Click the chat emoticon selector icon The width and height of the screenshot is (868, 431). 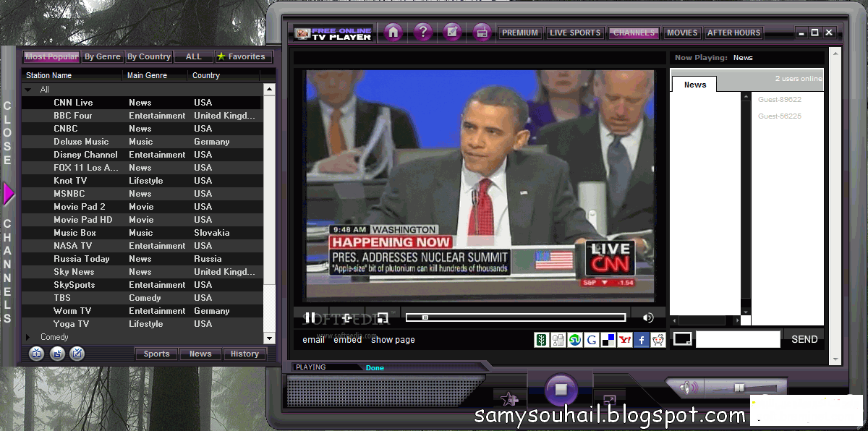click(683, 338)
